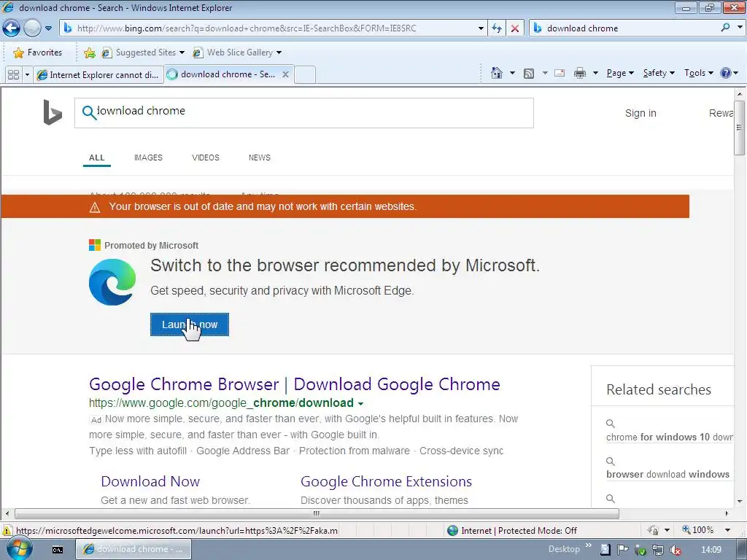Expand the google.com result URL dropdown arrow
This screenshot has width=747, height=560.
pos(360,404)
